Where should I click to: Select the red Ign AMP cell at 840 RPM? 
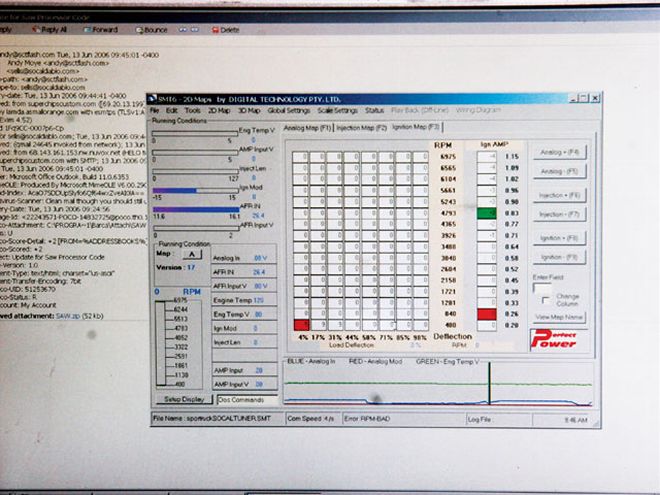(487, 314)
